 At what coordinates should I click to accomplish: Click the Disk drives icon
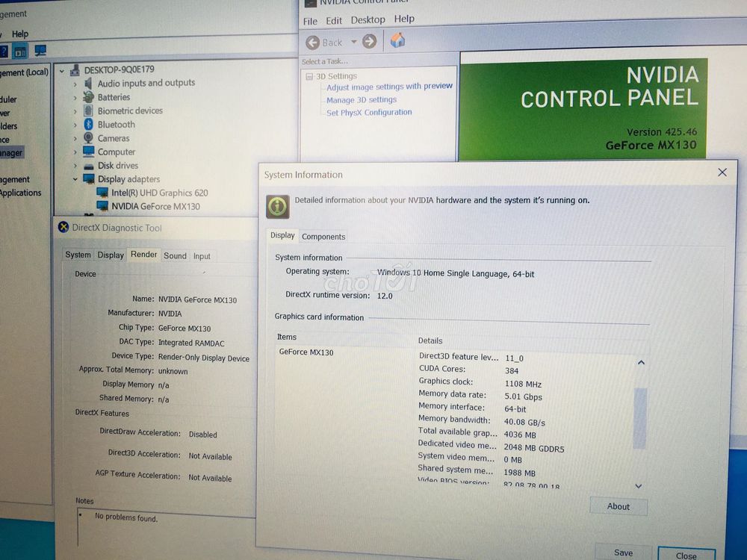point(88,167)
